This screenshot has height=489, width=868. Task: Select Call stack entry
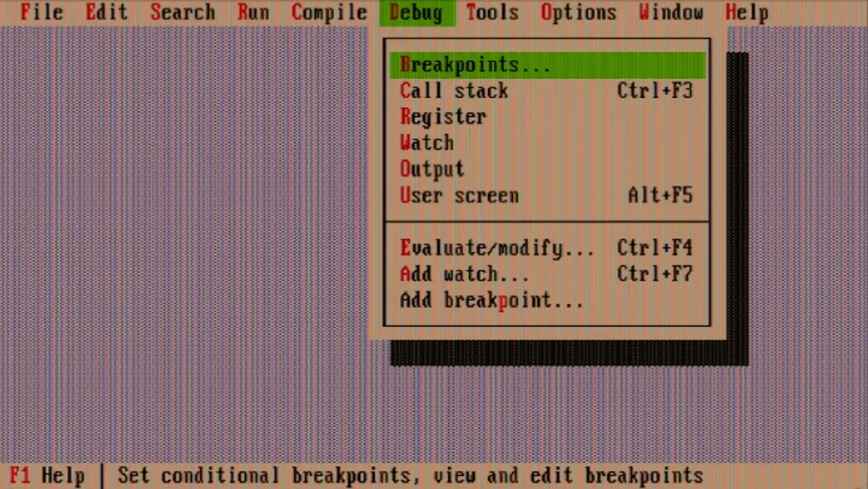click(x=547, y=91)
